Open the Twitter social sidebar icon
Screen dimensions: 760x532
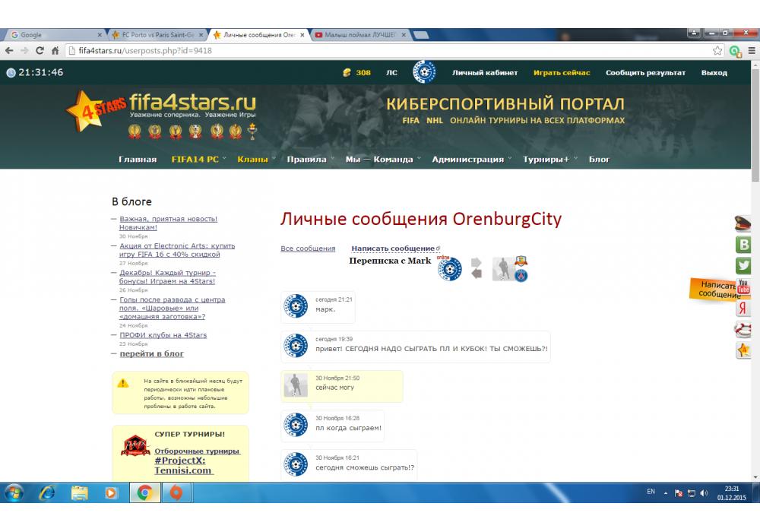pos(743,265)
